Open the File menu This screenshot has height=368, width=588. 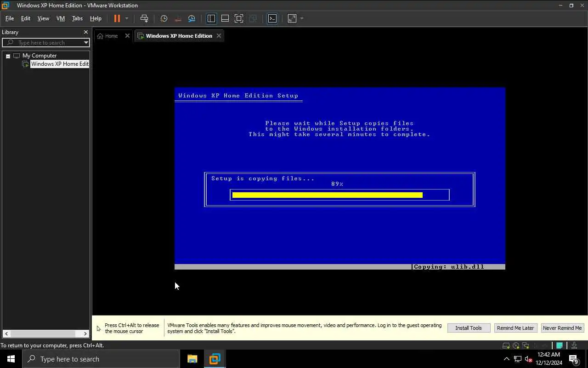[x=9, y=18]
